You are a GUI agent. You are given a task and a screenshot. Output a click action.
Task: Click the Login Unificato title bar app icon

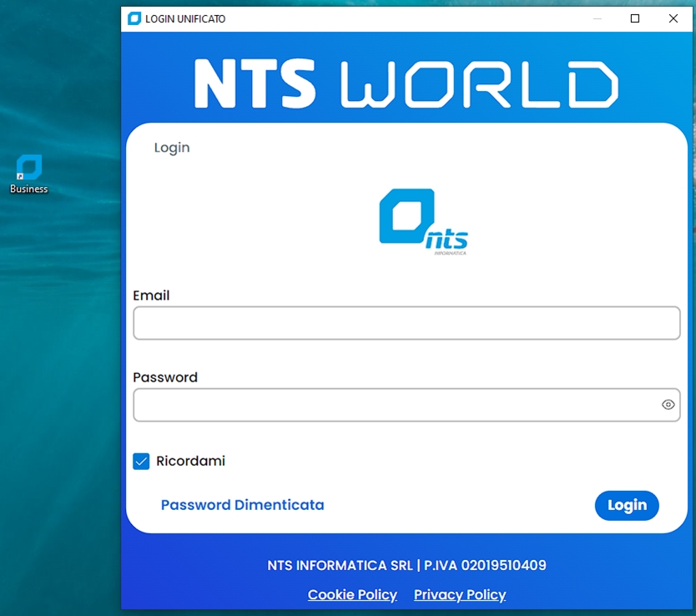coord(134,18)
